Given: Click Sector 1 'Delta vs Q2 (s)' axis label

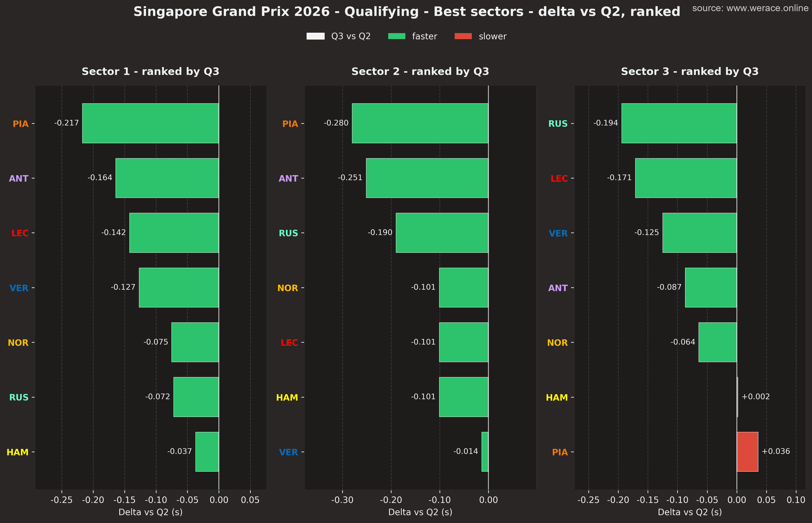Looking at the screenshot, I should tap(150, 512).
